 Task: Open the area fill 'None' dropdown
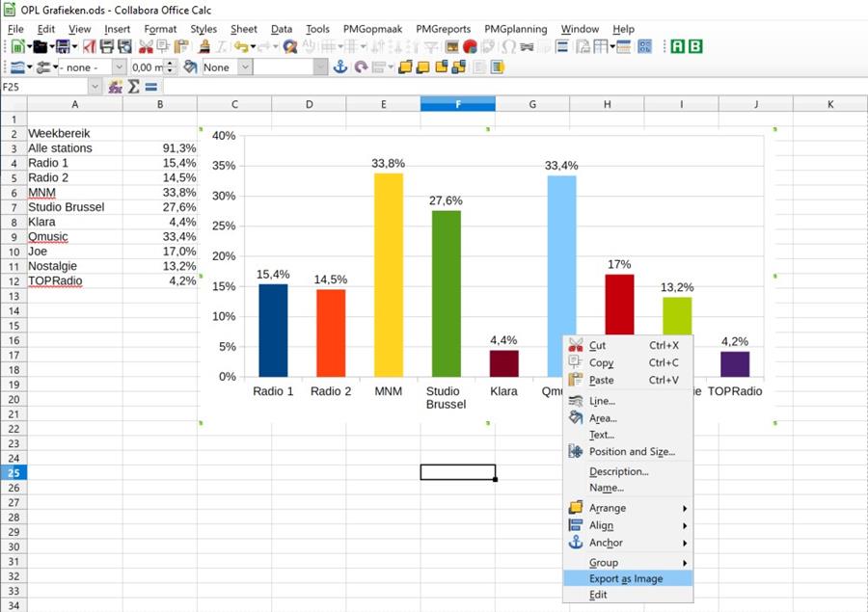coord(245,67)
